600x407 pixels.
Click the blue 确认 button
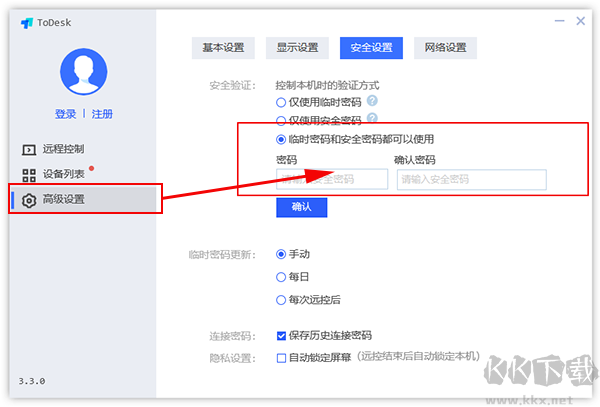point(302,207)
